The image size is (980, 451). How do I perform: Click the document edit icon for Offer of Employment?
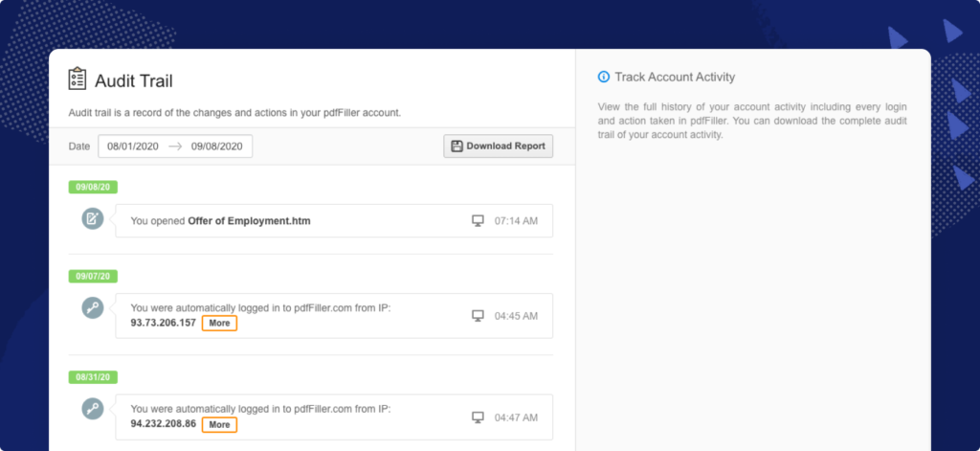point(93,218)
